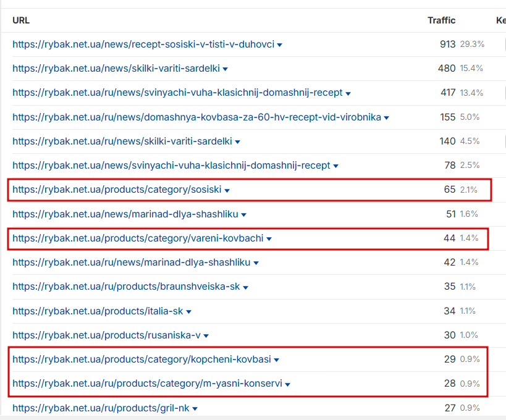Screen dimensions: 506x420
Task: Expand arrow beside /ru/news/skilki-variti-sardelki
Action: pos(237,142)
